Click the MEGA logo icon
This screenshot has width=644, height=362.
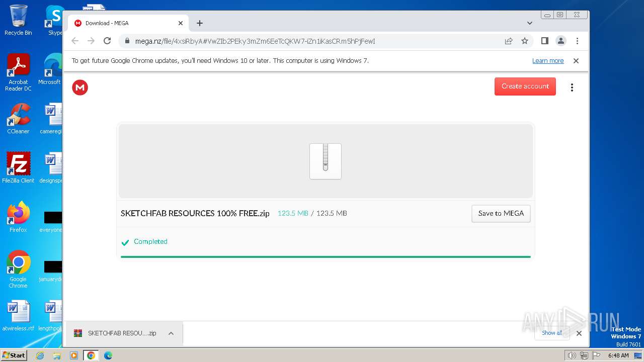point(80,87)
